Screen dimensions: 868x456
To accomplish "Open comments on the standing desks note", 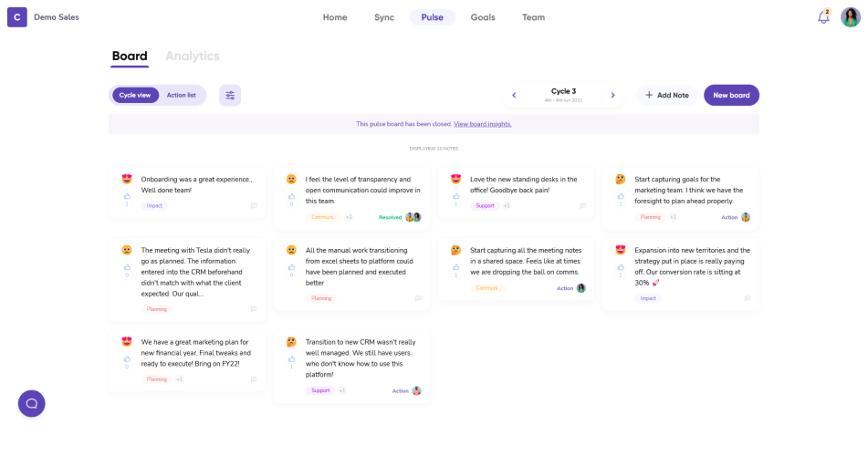I will [x=582, y=206].
